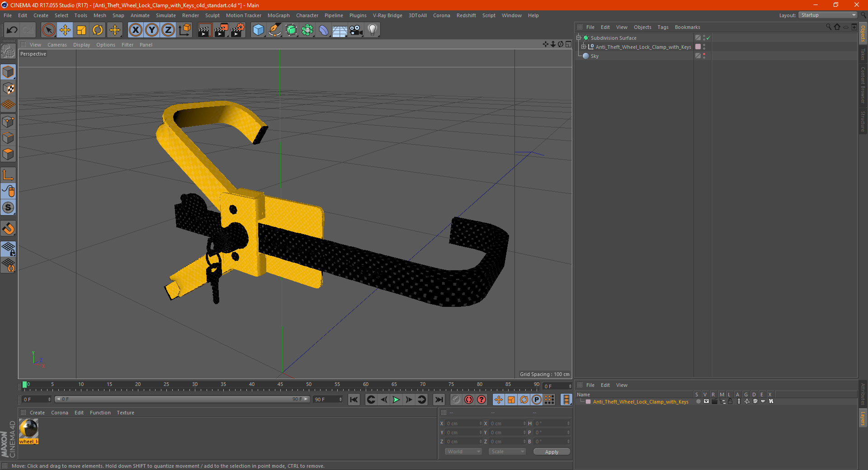Open the Simulate menu
This screenshot has height=470, width=868.
tap(166, 15)
